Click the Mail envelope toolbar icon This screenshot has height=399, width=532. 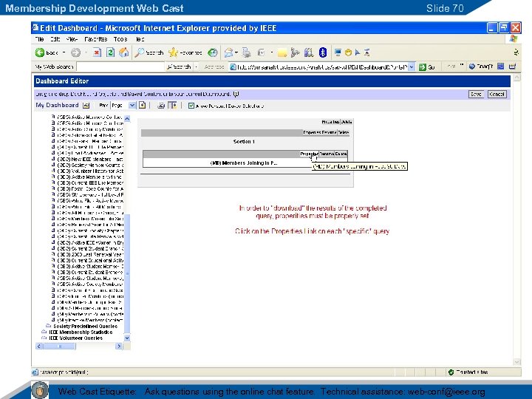point(228,52)
